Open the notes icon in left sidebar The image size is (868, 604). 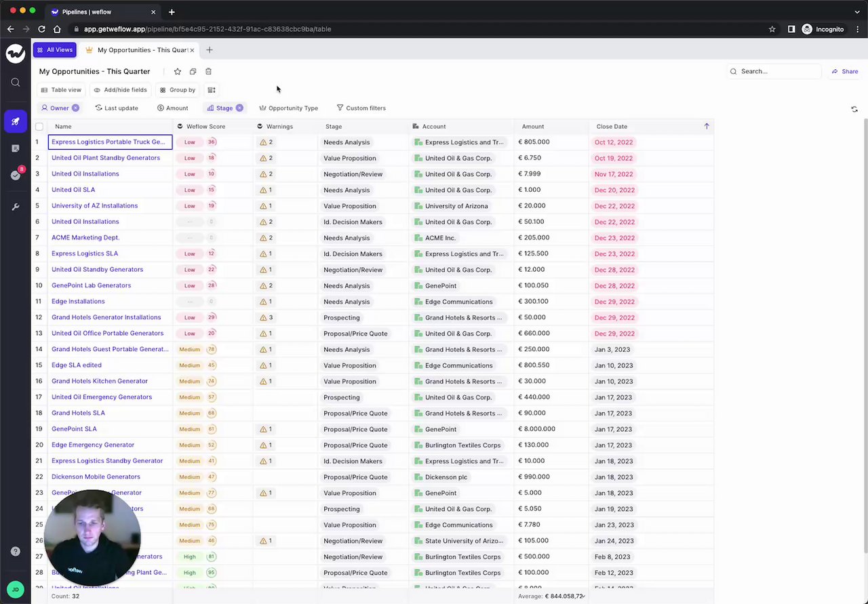coord(15,148)
